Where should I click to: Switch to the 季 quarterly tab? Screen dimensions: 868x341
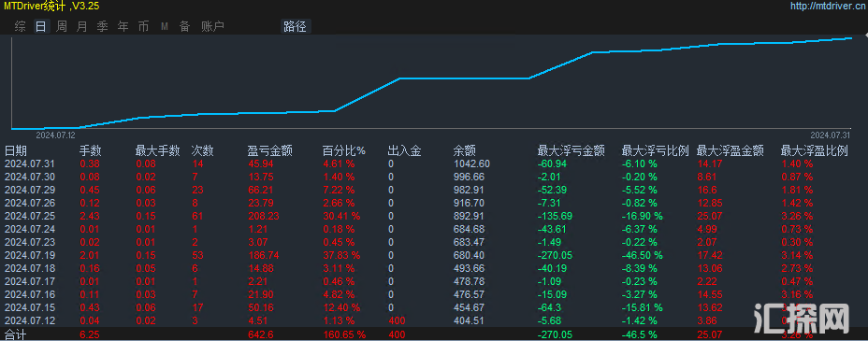coord(102,26)
